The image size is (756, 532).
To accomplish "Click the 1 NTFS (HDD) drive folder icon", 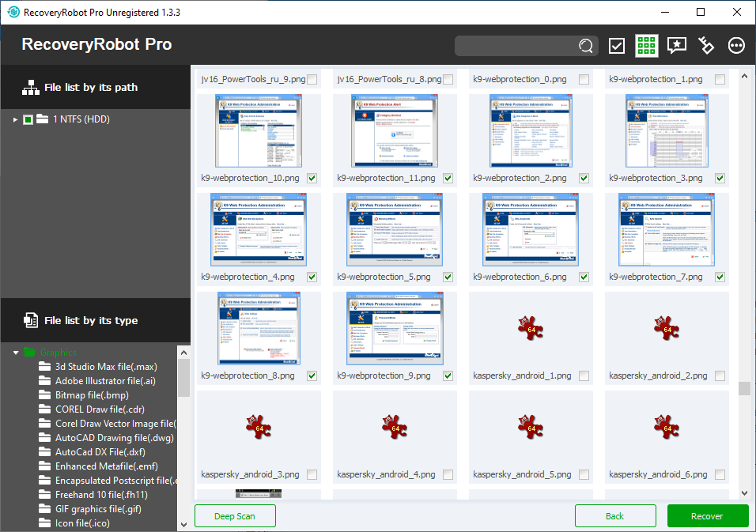I will [x=43, y=119].
